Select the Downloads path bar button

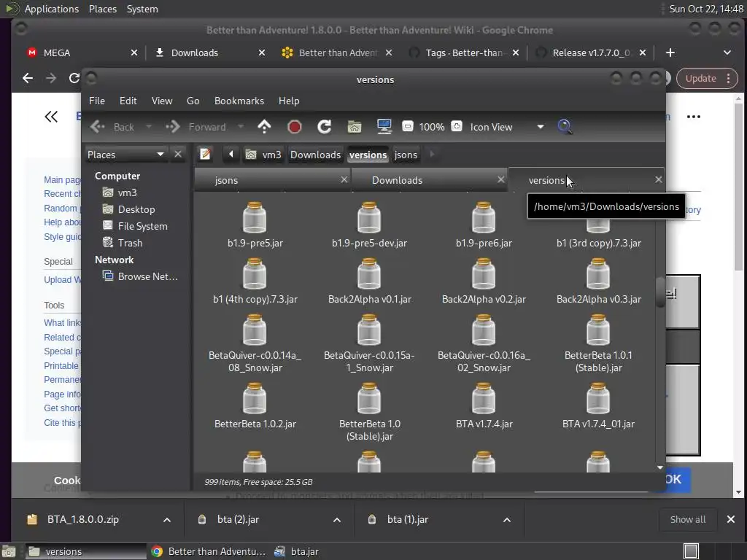(315, 155)
